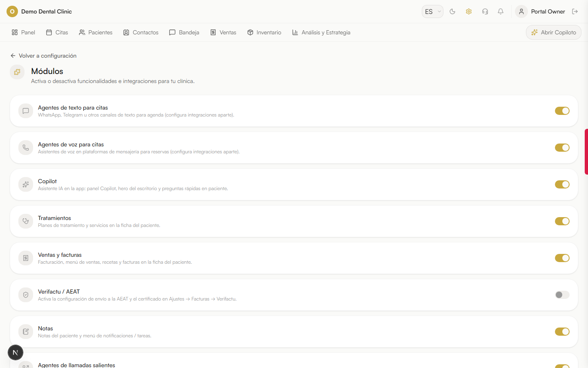Viewport: 588px width, 368px height.
Task: Turn off the Copilot module toggle
Action: (x=562, y=184)
